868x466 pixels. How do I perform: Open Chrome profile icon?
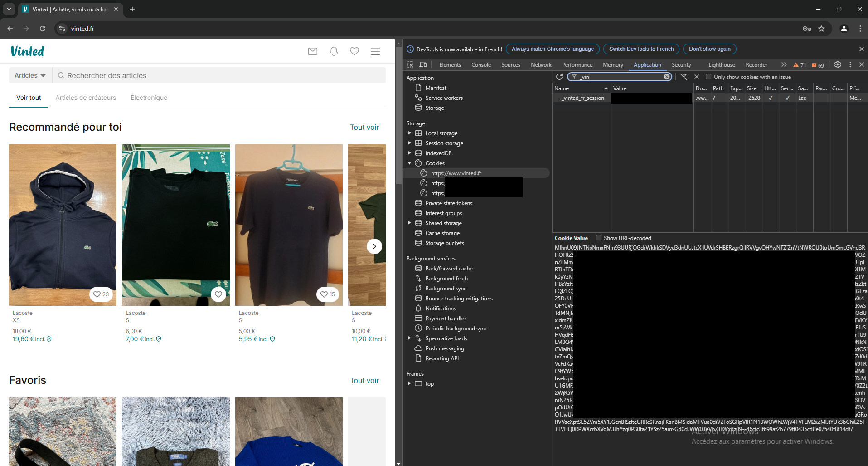click(844, 29)
